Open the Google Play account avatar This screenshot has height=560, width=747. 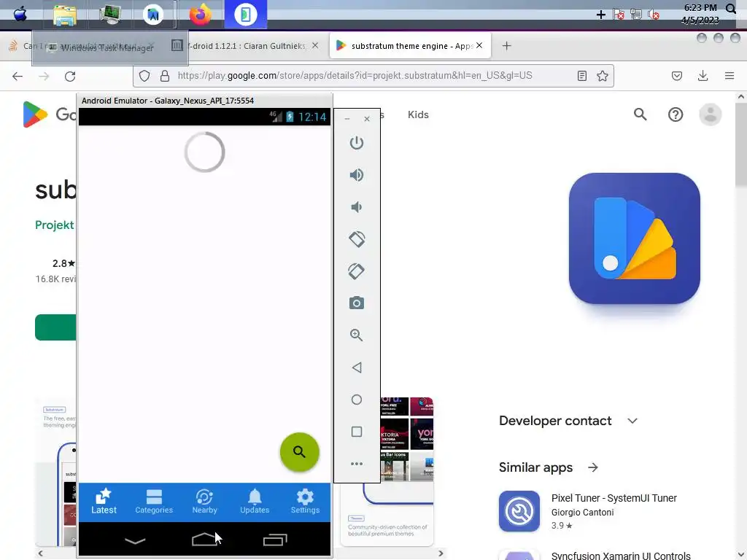click(x=710, y=114)
